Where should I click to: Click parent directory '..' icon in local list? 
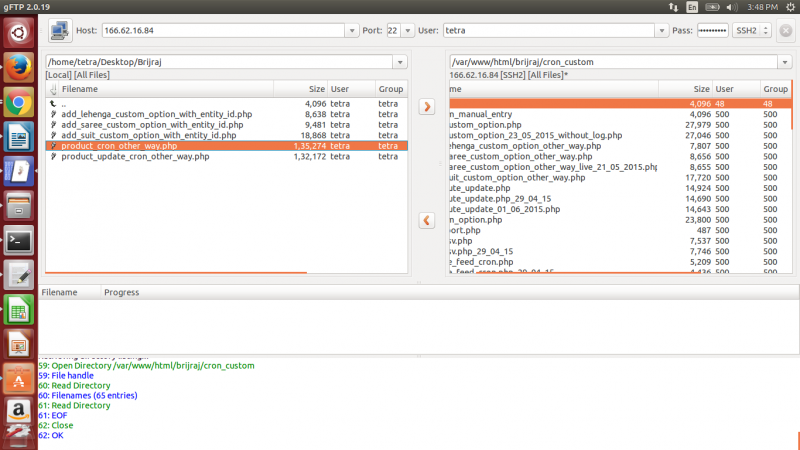point(53,104)
